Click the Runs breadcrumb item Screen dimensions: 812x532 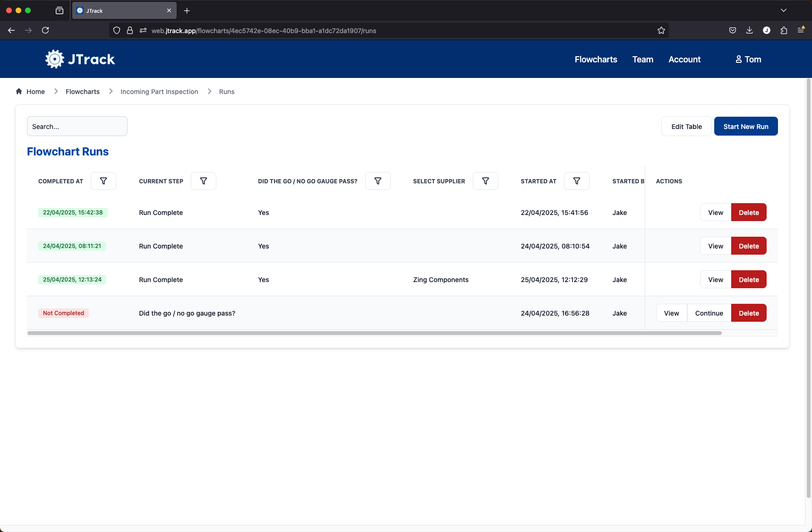(x=227, y=92)
